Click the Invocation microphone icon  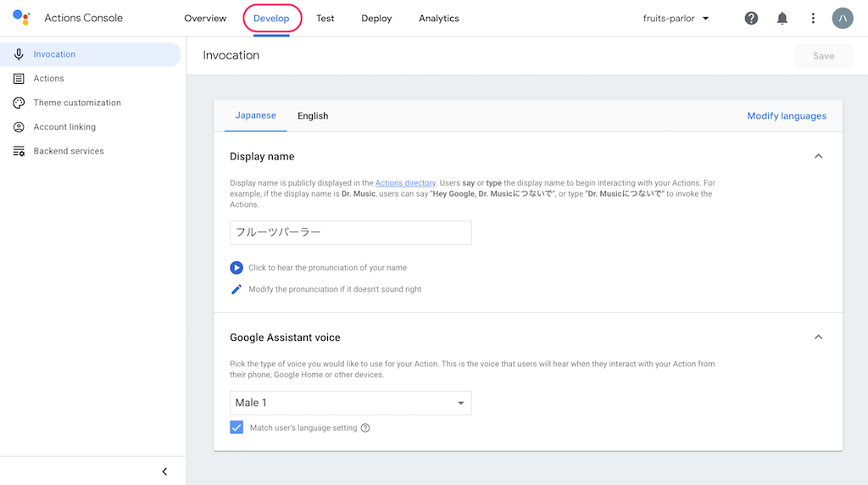coord(19,54)
